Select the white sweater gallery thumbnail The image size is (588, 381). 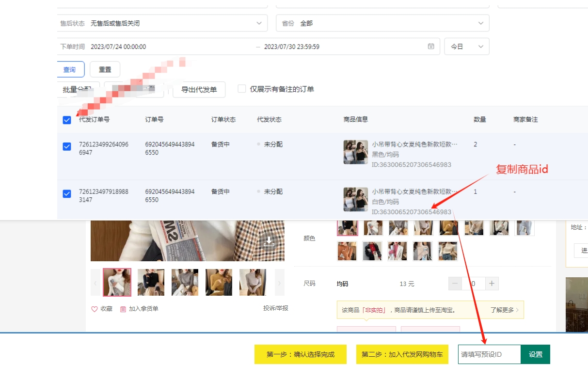(117, 282)
